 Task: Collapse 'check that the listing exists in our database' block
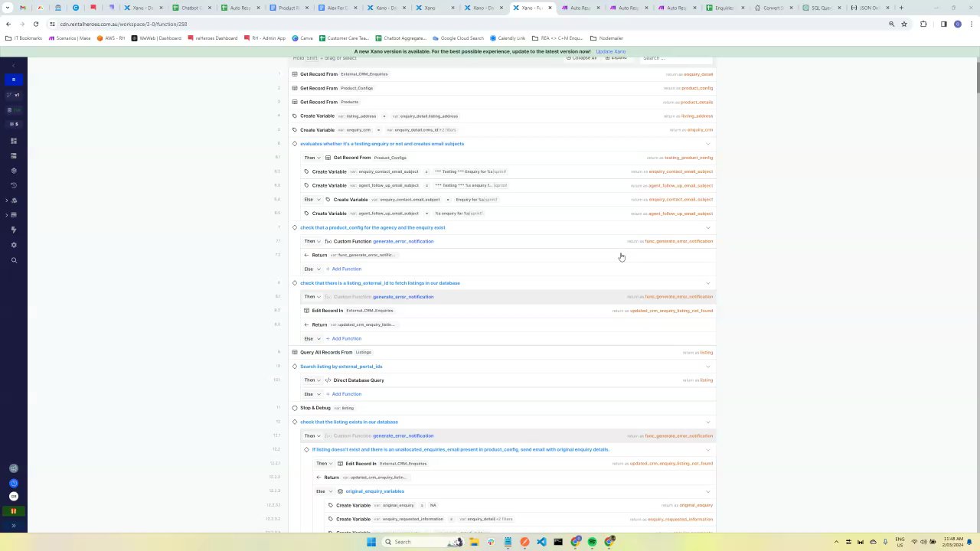[x=707, y=422]
